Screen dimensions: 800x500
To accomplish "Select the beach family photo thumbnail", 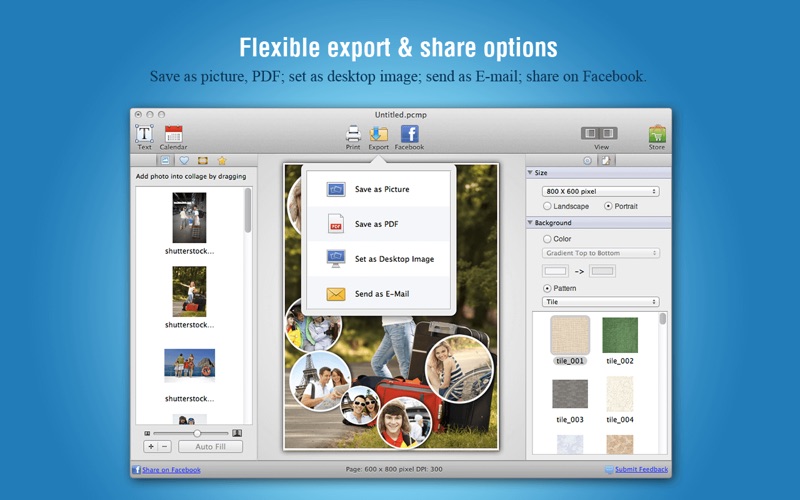I will click(189, 365).
